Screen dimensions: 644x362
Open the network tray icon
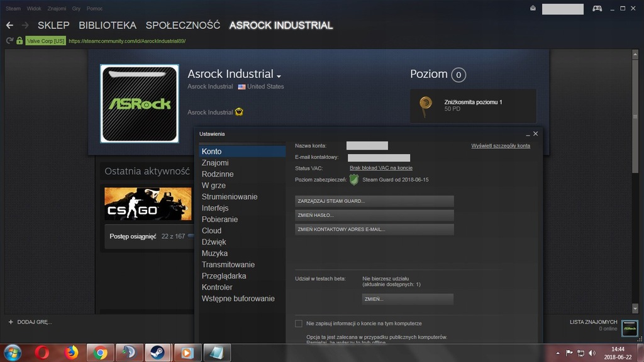click(x=580, y=353)
